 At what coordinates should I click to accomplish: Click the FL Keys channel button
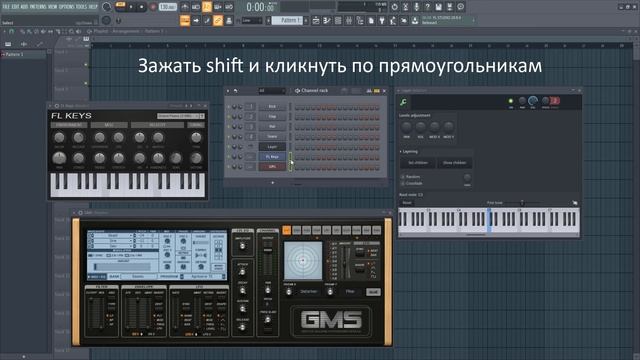[272, 156]
